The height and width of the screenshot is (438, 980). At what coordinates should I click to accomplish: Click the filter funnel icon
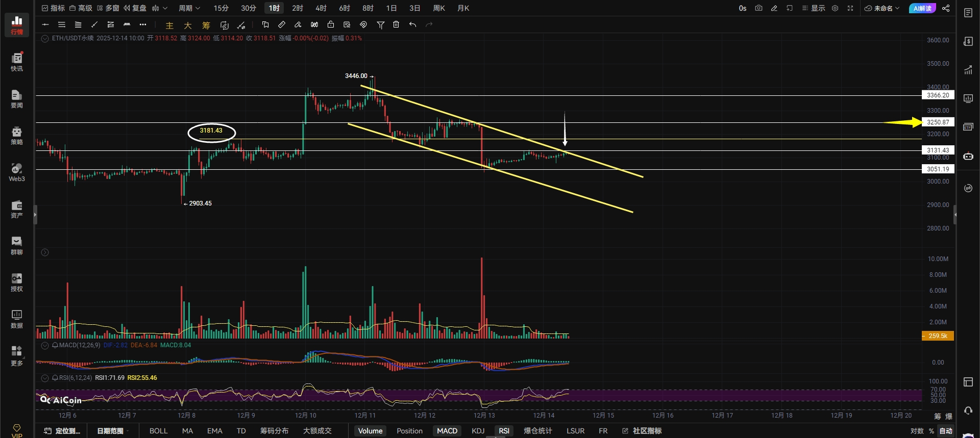(380, 24)
